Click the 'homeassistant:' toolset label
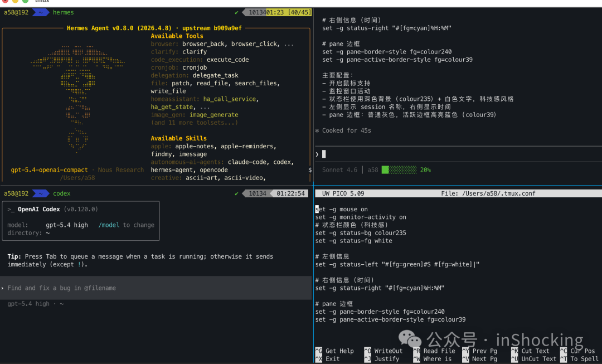This screenshot has height=364, width=602. (175, 99)
